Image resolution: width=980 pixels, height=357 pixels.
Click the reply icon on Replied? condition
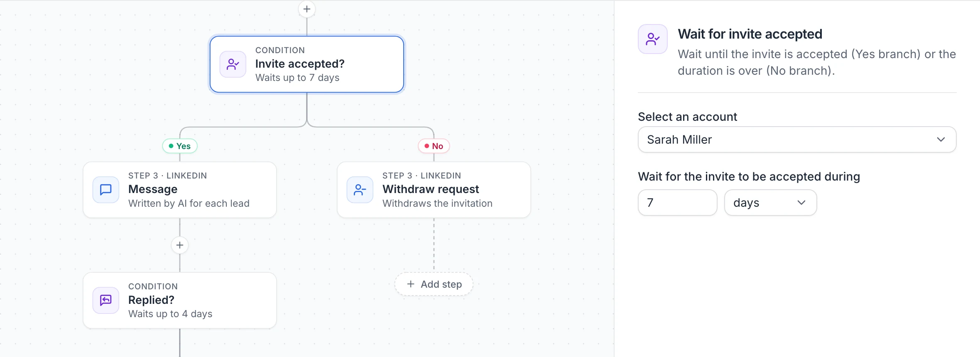106,300
